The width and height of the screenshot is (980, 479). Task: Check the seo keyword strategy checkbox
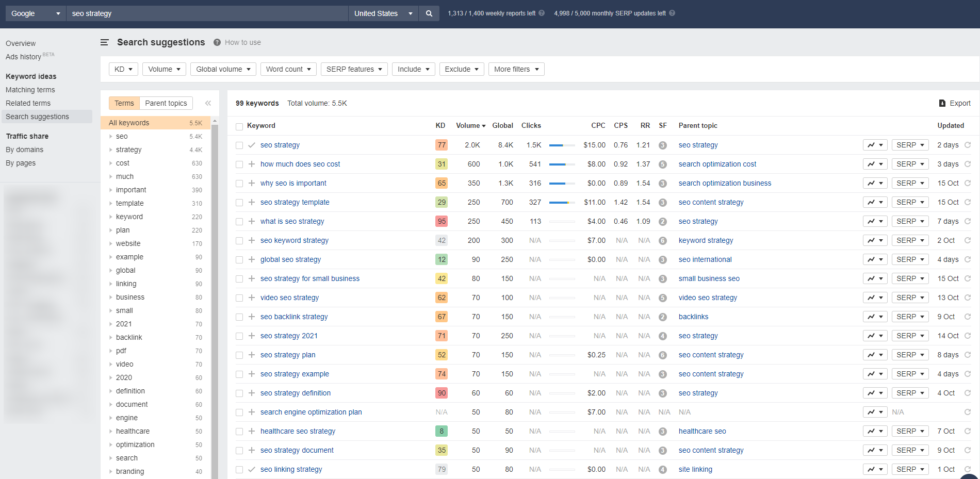pyautogui.click(x=239, y=241)
